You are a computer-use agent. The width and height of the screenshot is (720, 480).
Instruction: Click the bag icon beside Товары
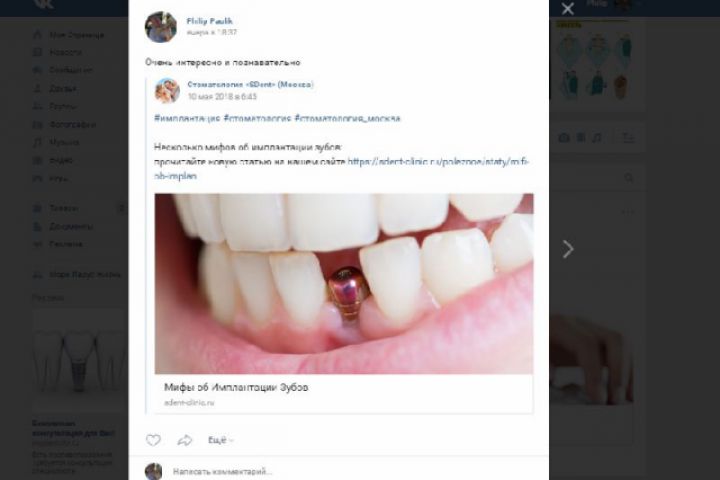(x=38, y=208)
